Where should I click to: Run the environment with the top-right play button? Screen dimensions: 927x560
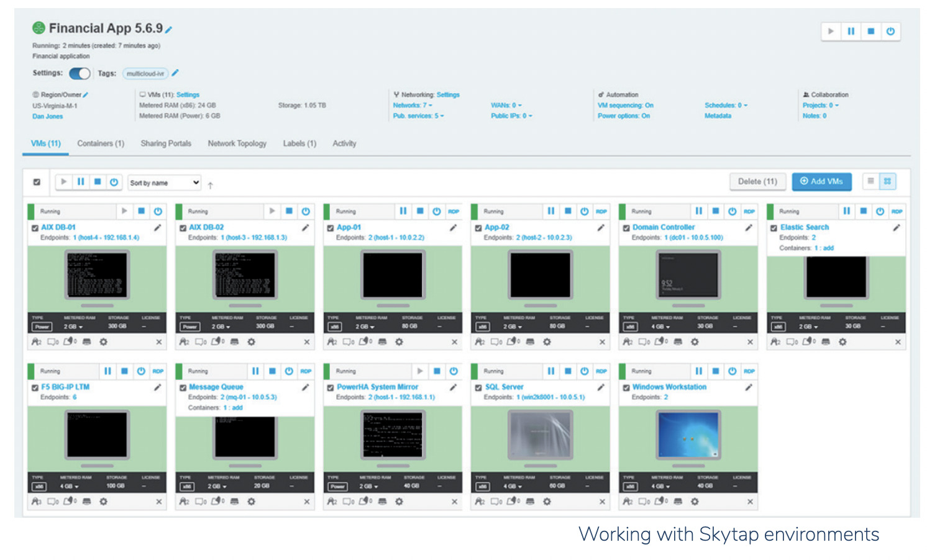[831, 31]
